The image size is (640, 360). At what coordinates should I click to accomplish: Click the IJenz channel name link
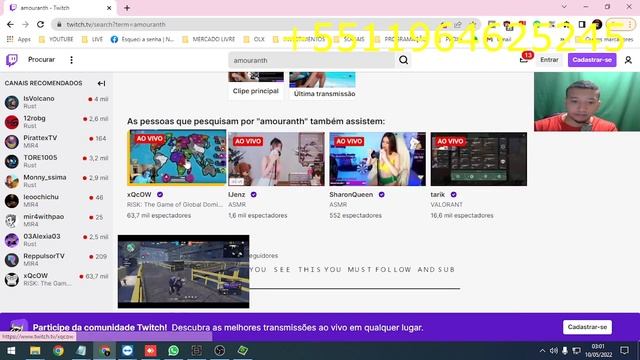pos(237,195)
